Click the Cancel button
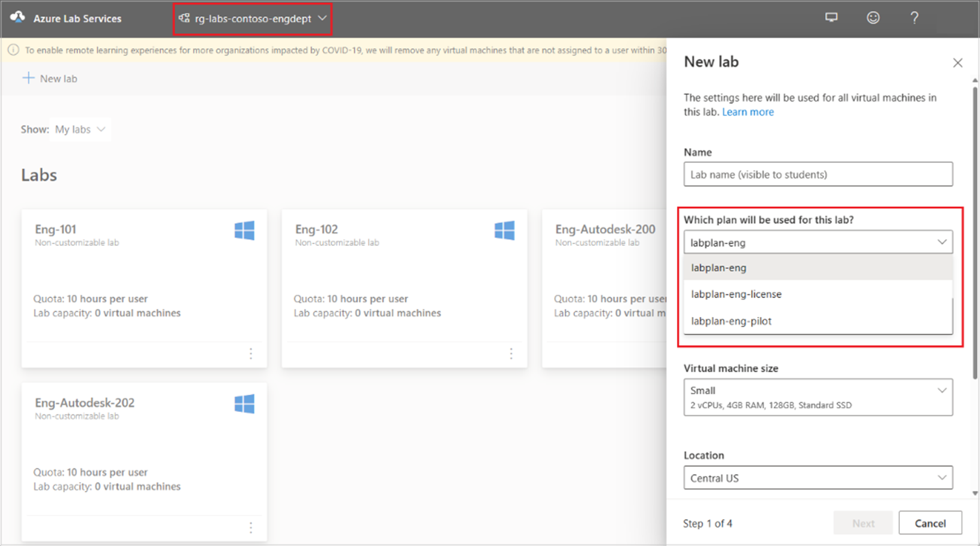Screen dimensions: 980x546 pyautogui.click(x=930, y=523)
